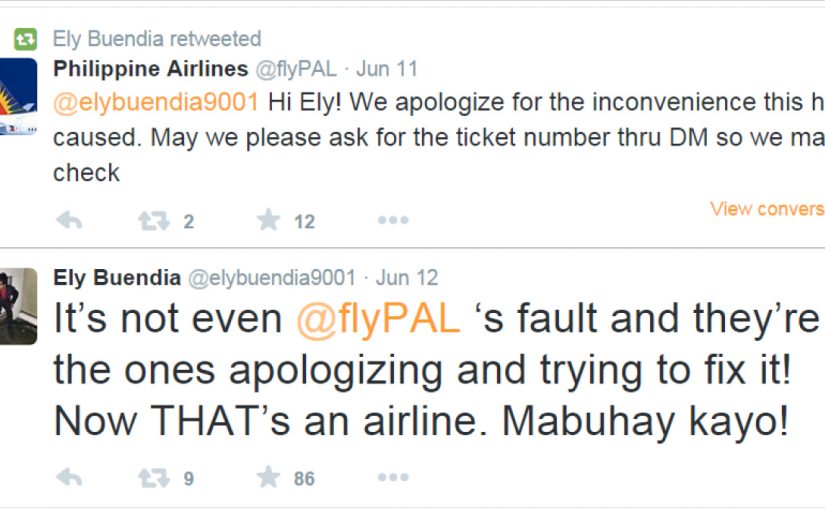Retweet Ely Buendia's Mabuhay kayo tweet
The image size is (825, 510).
click(x=153, y=478)
